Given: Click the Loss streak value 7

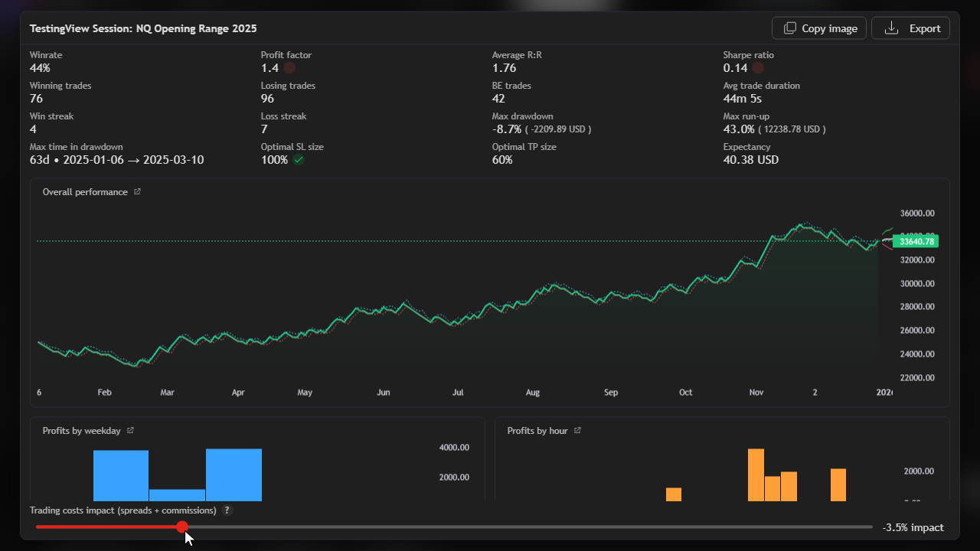Looking at the screenshot, I should [264, 129].
